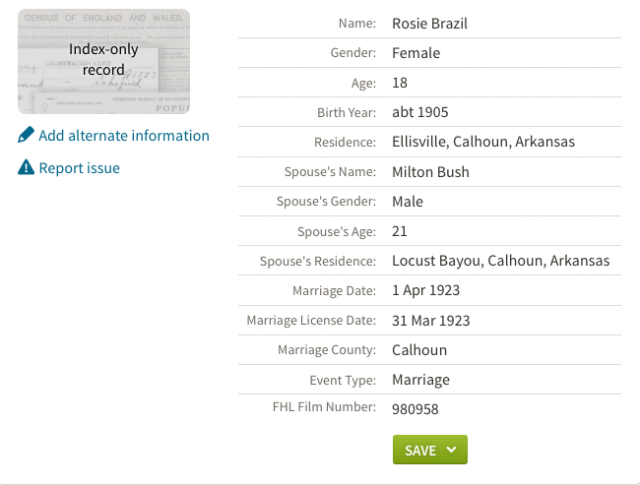Click the Marriage County value Calhoun
640x485 pixels.
click(x=419, y=350)
